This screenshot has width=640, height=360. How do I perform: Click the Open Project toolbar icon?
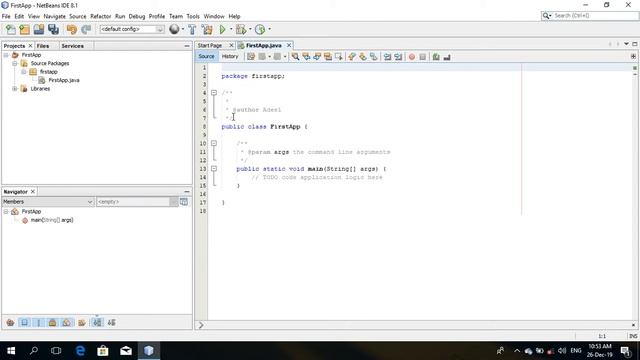tap(39, 29)
